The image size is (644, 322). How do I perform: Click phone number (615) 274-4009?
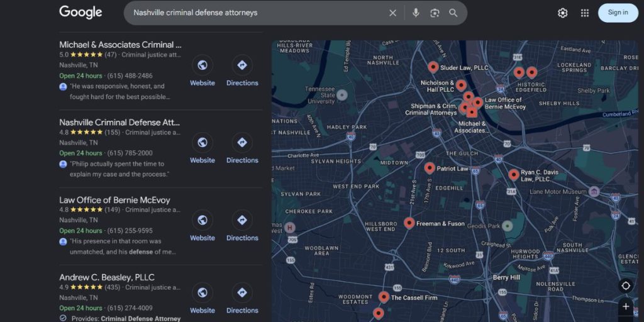pyautogui.click(x=130, y=308)
